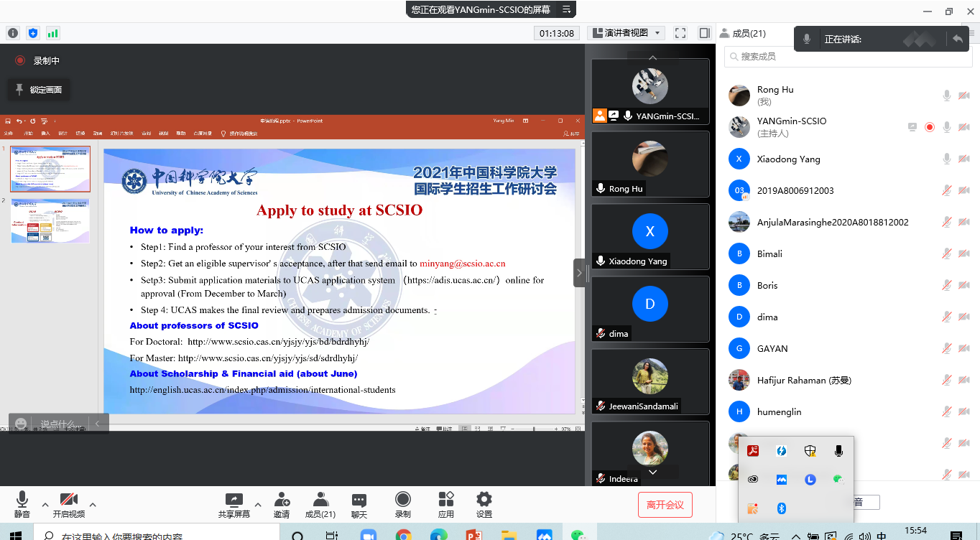This screenshot has width=980, height=540.
Task: Open the Apps (应用) icon
Action: click(x=446, y=505)
